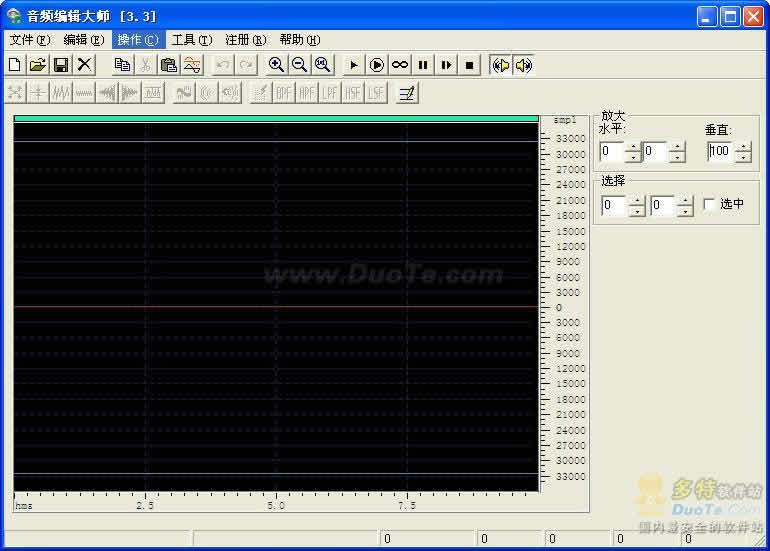This screenshot has width=770, height=551.
Task: Toggle the 选中 checkbox
Action: [x=709, y=204]
